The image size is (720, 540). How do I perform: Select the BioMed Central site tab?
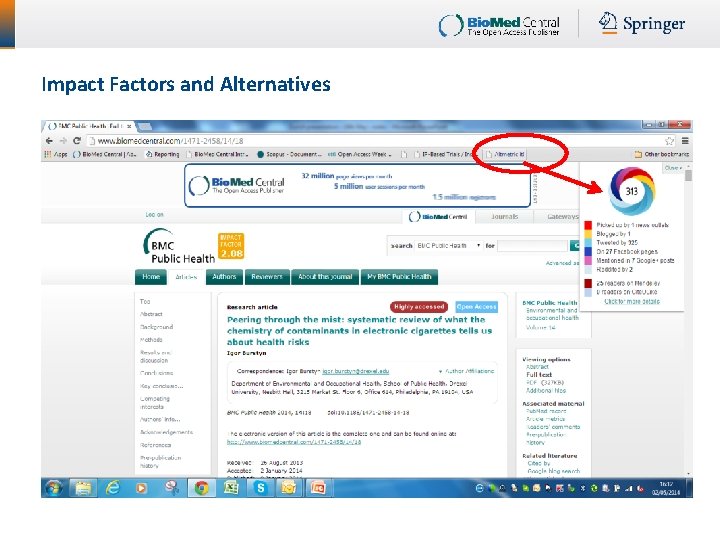tap(438, 216)
